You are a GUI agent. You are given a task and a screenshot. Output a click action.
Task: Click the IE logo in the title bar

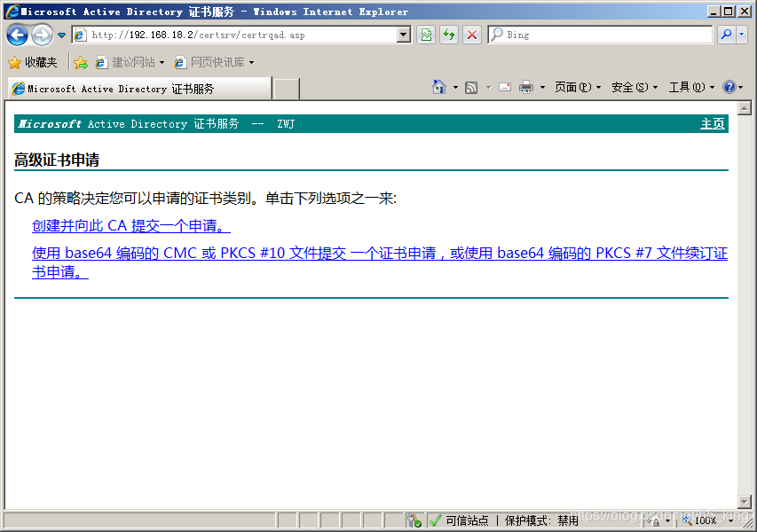(x=12, y=12)
